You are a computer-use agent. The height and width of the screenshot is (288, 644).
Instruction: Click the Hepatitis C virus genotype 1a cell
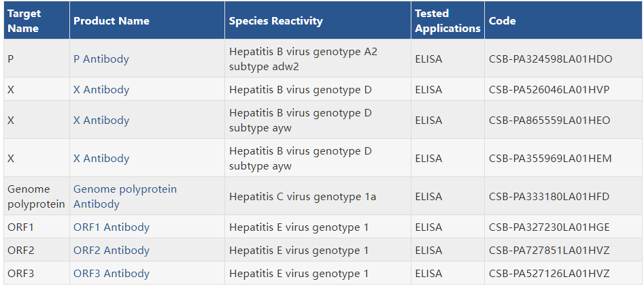tap(318, 197)
